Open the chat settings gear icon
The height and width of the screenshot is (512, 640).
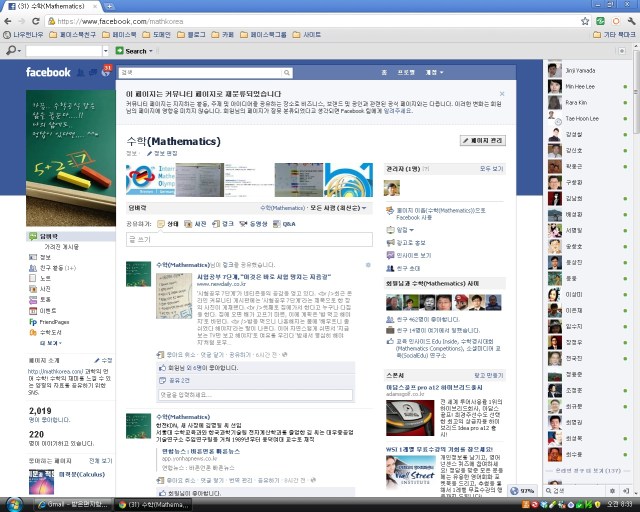(x=614, y=490)
